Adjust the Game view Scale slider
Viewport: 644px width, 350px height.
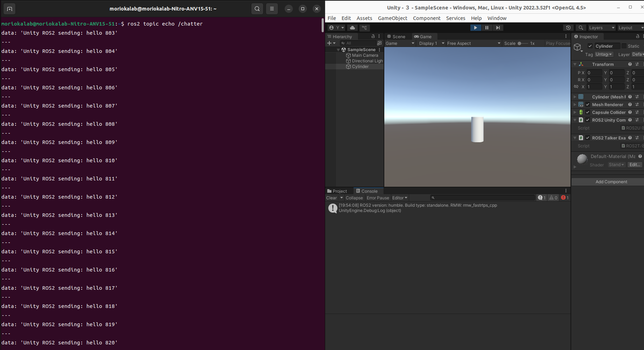point(520,43)
